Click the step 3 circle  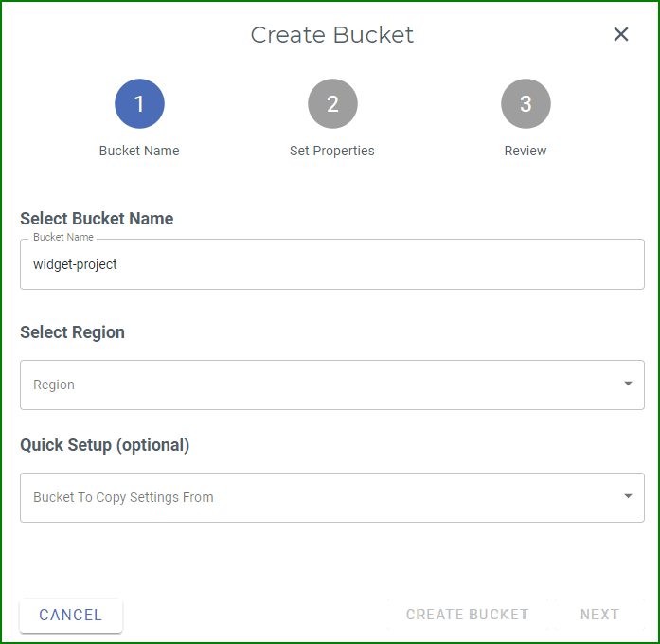click(x=526, y=104)
